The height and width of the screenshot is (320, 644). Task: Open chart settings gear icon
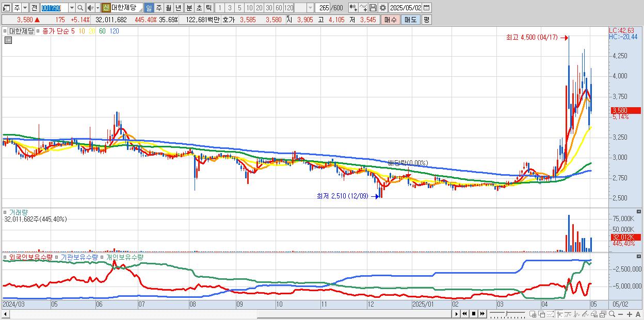click(x=383, y=8)
